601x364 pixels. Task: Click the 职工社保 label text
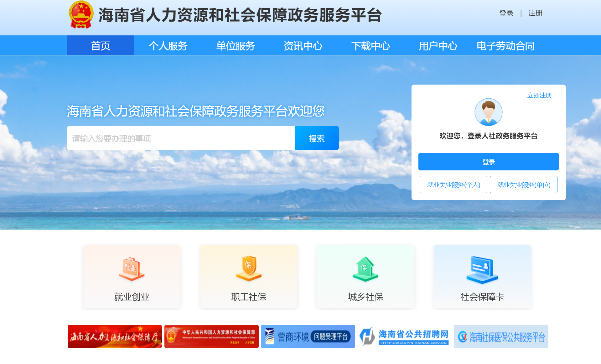click(249, 297)
